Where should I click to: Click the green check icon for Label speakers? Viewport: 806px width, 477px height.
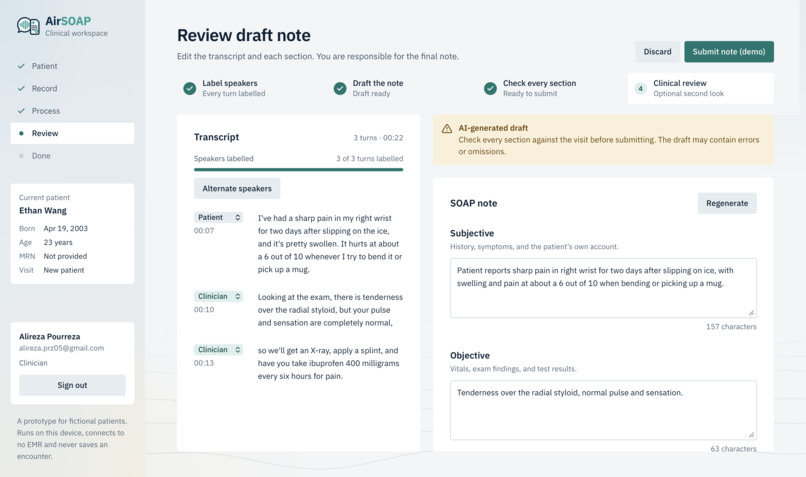[190, 88]
